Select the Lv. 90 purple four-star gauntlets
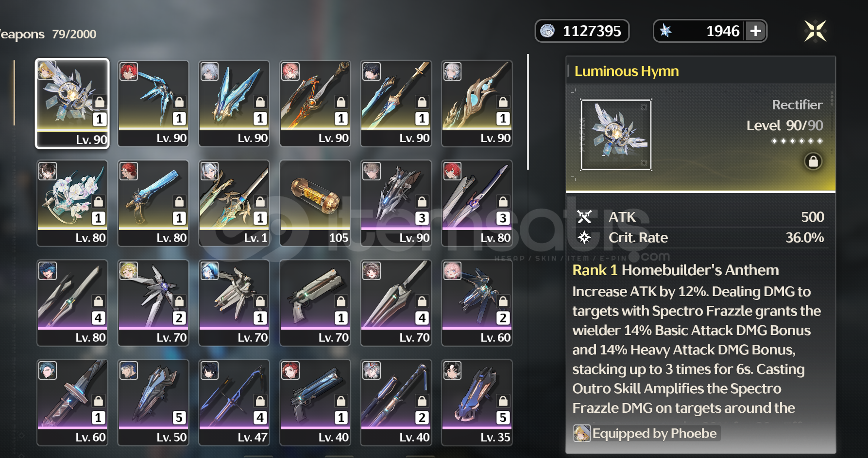 [396, 203]
